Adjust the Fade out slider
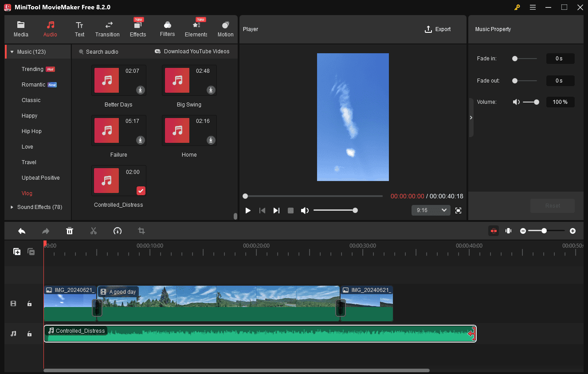This screenshot has width=588, height=374. 525,81
